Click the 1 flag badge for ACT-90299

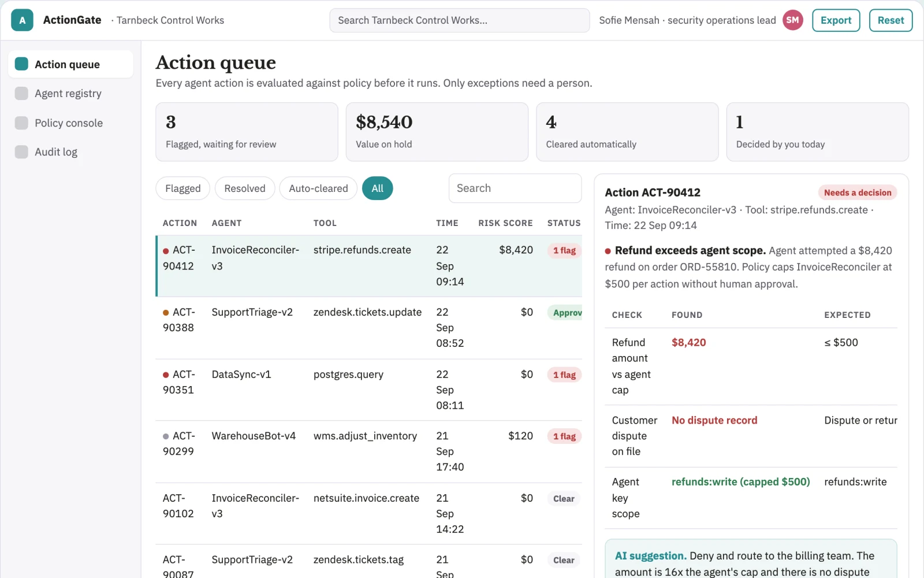[x=564, y=436]
